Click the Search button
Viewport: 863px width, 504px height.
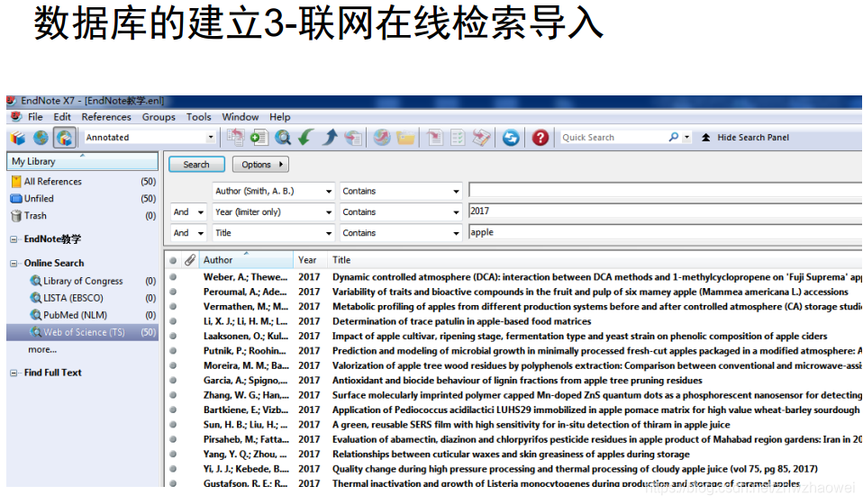(196, 165)
